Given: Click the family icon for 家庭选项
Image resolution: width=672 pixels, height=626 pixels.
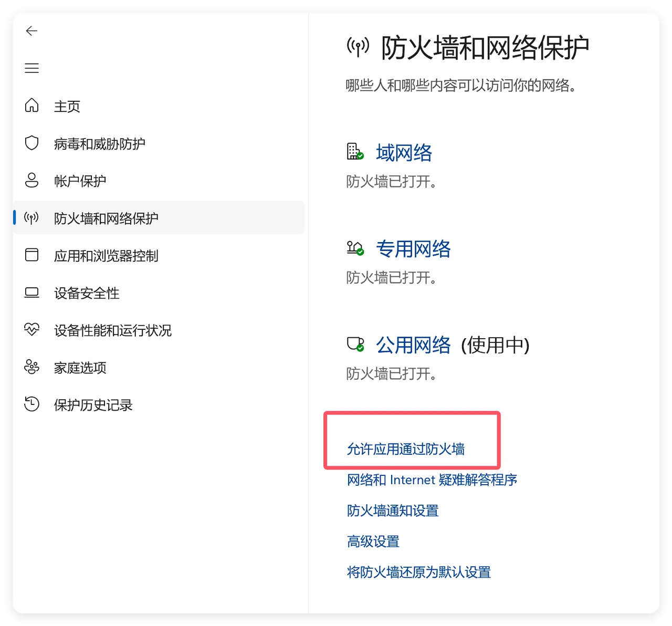Looking at the screenshot, I should click(31, 367).
